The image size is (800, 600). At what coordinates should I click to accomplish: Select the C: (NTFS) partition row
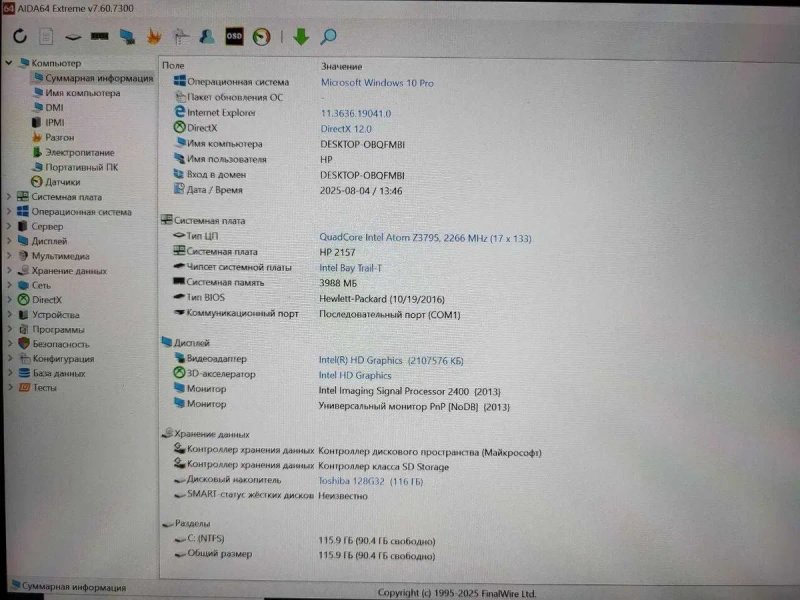coord(305,540)
